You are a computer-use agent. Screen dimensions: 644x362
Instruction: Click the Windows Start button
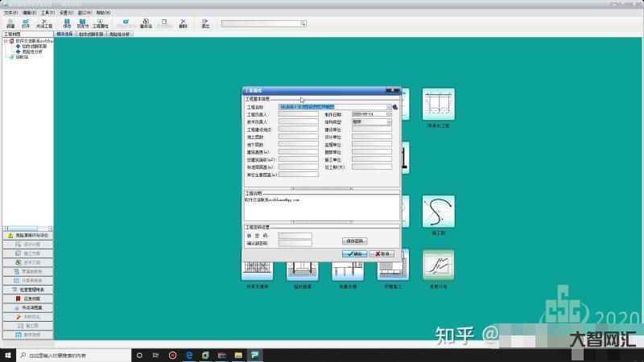coord(7,355)
